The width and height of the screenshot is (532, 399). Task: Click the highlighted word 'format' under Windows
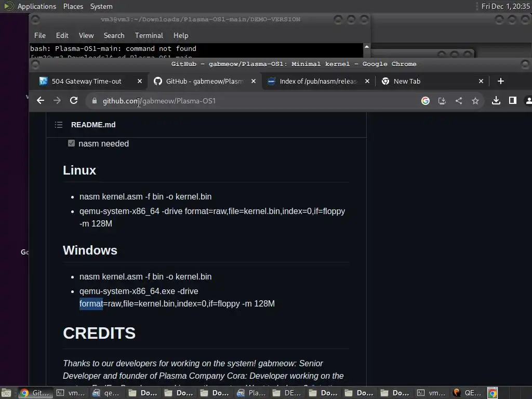[91, 303]
